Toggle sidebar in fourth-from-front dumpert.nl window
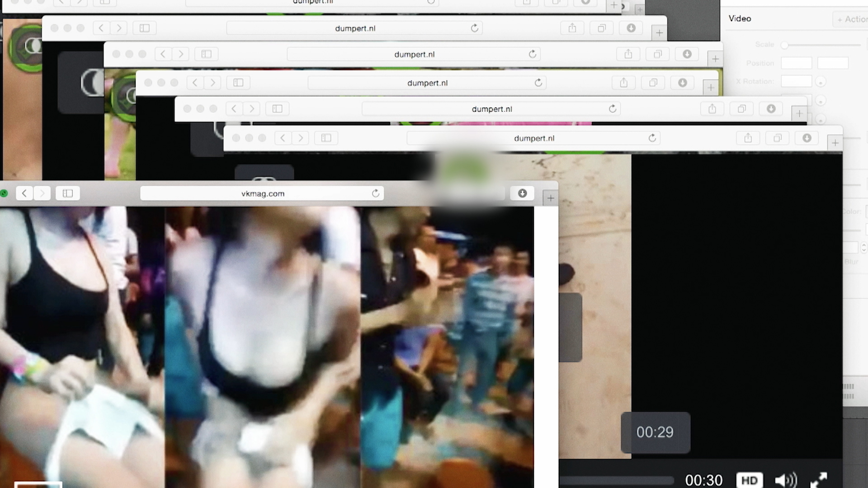Viewport: 868px width, 488px height. tap(206, 54)
